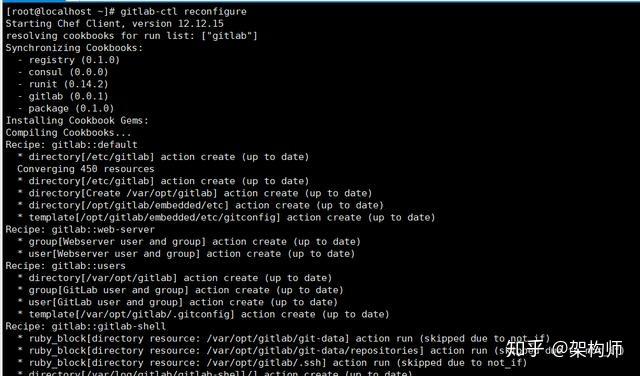Click the resolving cookbooks for run list line
This screenshot has height=376, width=640.
[131, 36]
